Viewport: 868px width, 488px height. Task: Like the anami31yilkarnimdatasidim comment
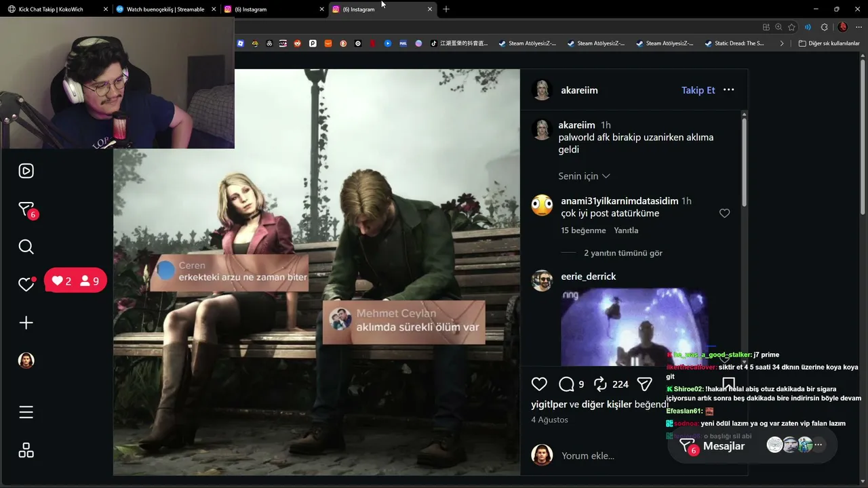[x=724, y=213]
